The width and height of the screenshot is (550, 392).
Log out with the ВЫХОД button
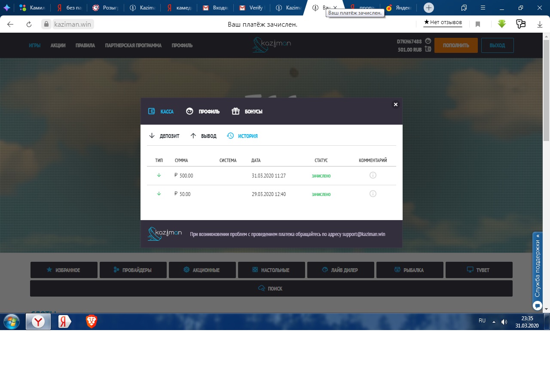click(497, 46)
